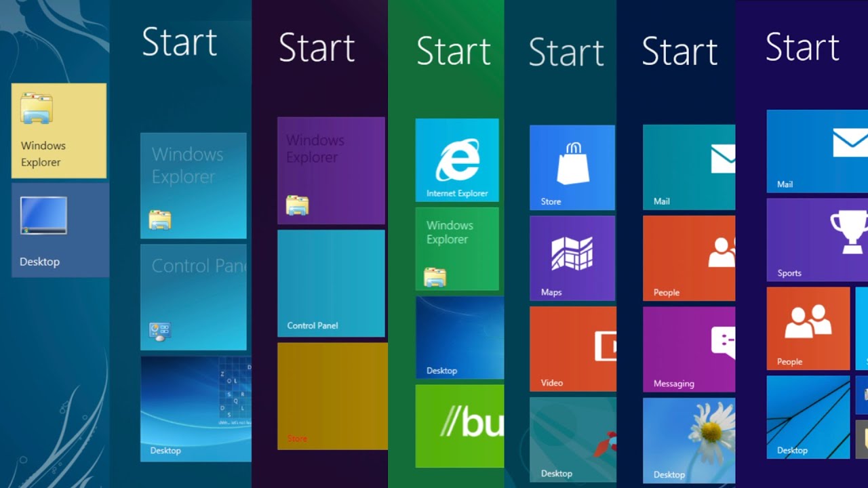Open the Desktop tile with daisy flower
Screen dimensions: 868x488
coord(689,441)
